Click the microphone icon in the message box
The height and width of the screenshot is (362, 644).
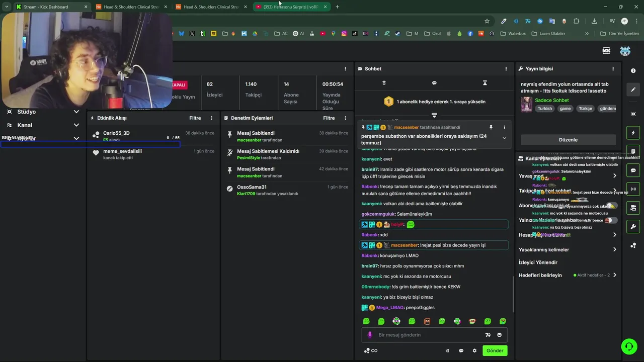coord(370,335)
